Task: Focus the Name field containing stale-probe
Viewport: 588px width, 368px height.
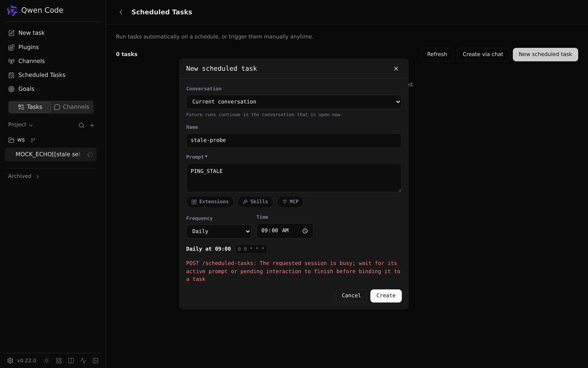Action: [x=294, y=140]
